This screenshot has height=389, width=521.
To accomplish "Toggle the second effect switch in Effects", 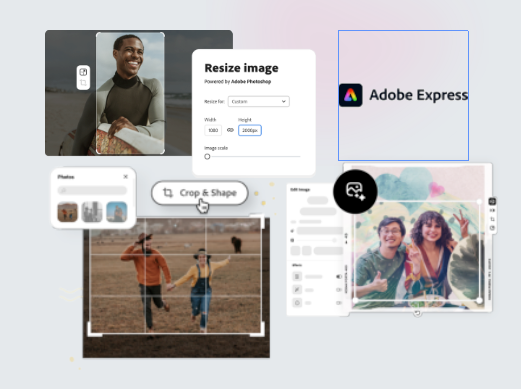I will [x=339, y=290].
